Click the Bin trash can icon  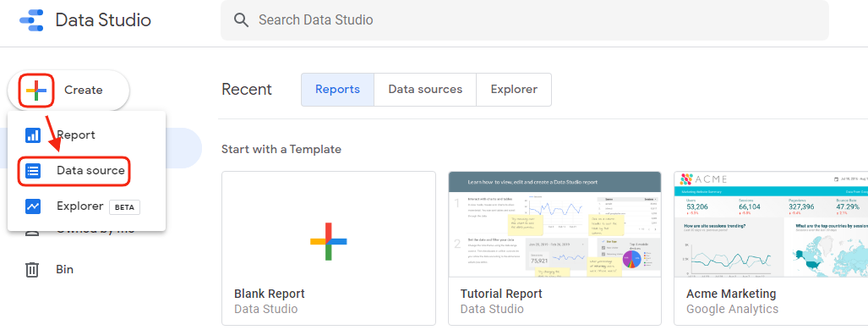33,270
